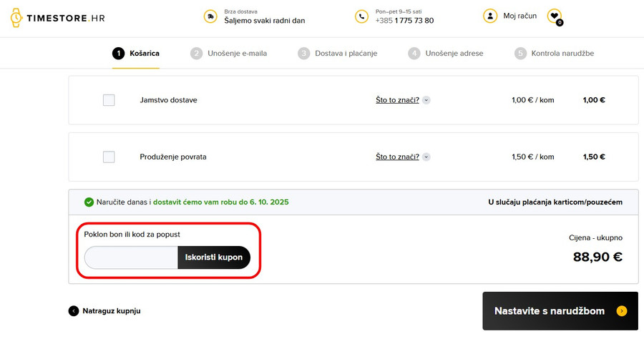The height and width of the screenshot is (349, 644).
Task: Expand Jamstvo dostave explanation chevron
Action: click(x=426, y=100)
